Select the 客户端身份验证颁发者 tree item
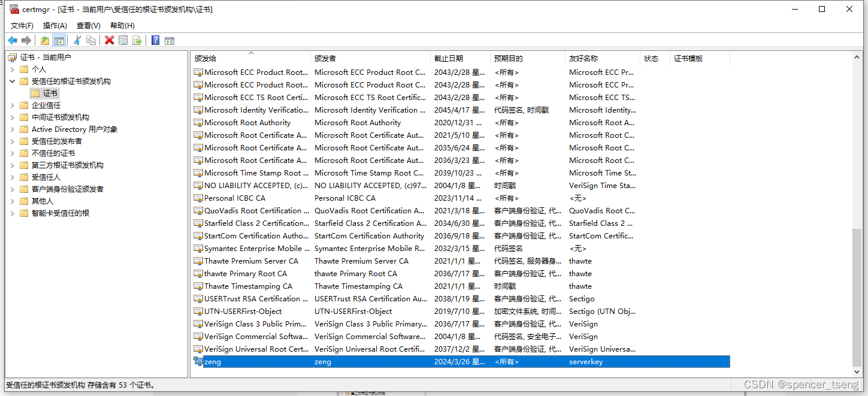The height and width of the screenshot is (396, 868). coord(68,189)
